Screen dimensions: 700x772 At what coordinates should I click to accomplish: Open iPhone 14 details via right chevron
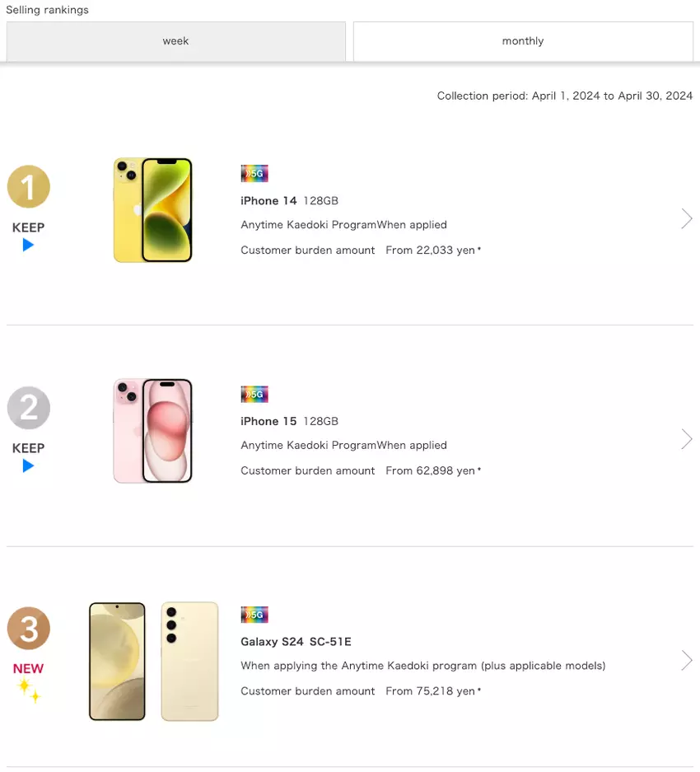(686, 218)
